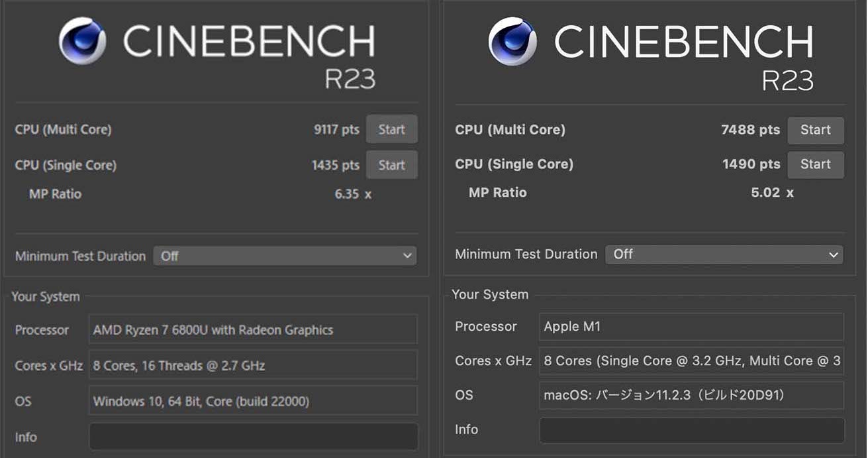
Task: Start the Single Core test on Apple M1 window
Action: pos(816,164)
